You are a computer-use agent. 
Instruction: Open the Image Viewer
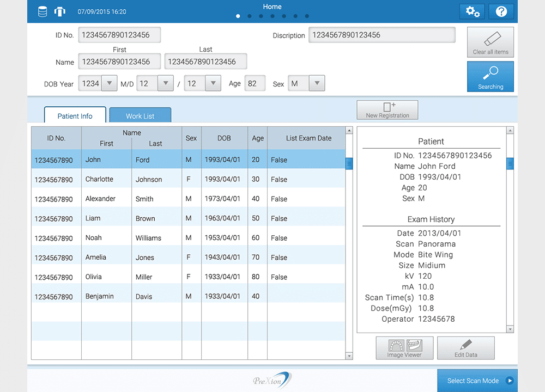pos(404,348)
